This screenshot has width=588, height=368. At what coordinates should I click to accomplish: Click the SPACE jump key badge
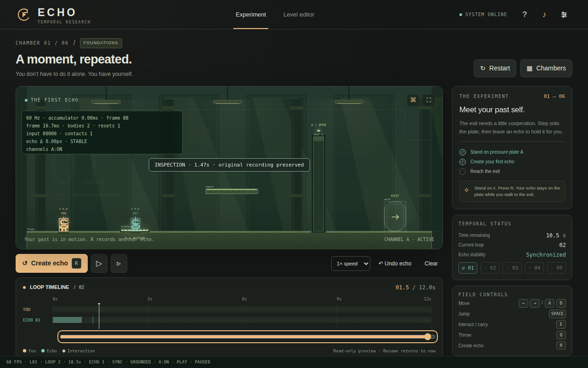point(557,314)
